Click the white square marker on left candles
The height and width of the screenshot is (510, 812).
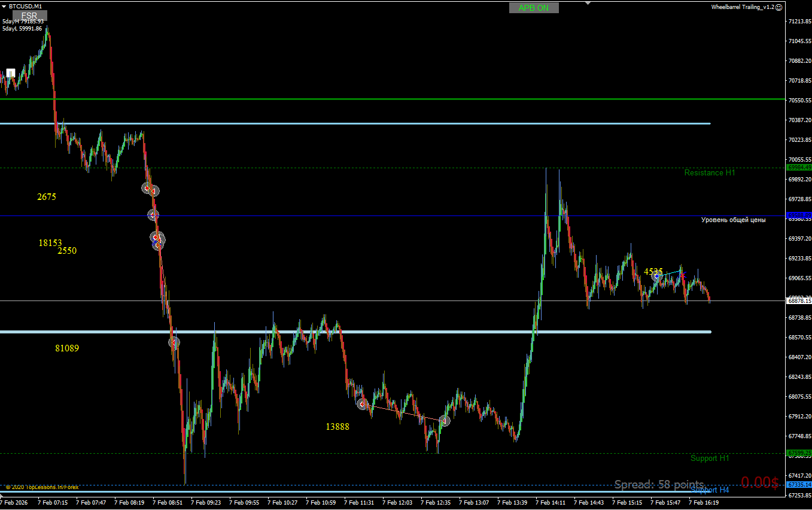(11, 74)
